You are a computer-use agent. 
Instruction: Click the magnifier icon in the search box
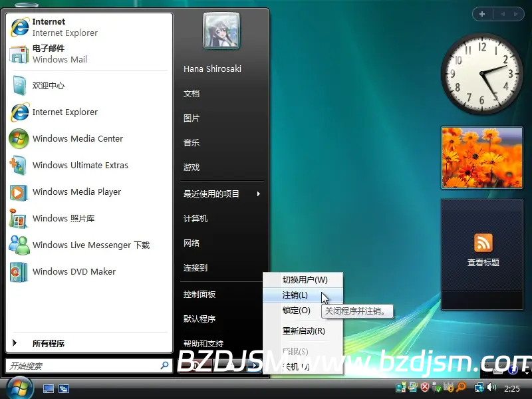pyautogui.click(x=165, y=365)
